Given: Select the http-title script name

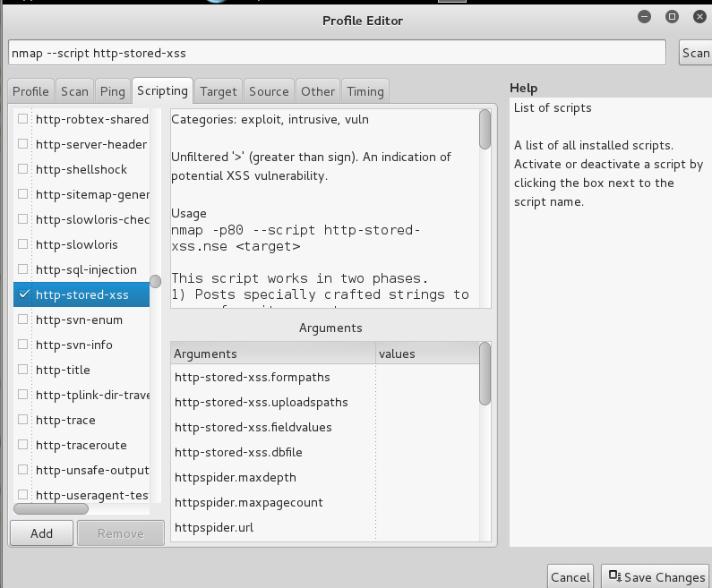Looking at the screenshot, I should (63, 370).
